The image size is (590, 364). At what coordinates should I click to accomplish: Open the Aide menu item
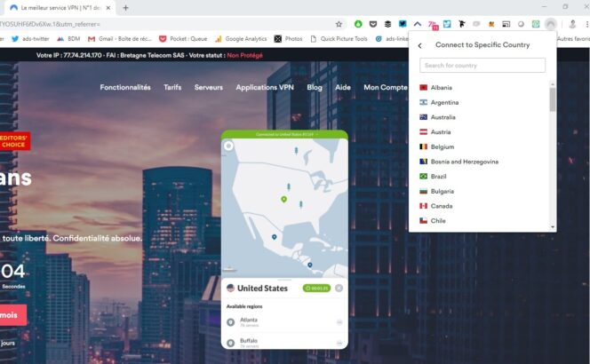[343, 87]
